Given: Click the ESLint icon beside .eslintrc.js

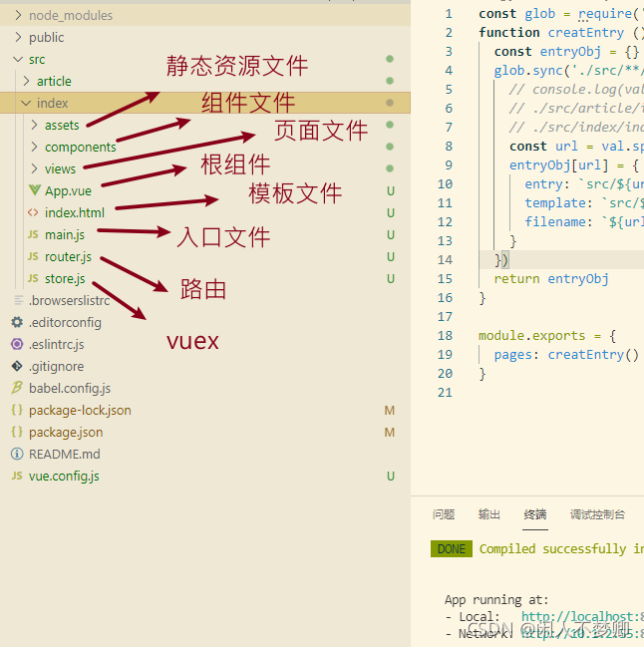Looking at the screenshot, I should coord(17,344).
